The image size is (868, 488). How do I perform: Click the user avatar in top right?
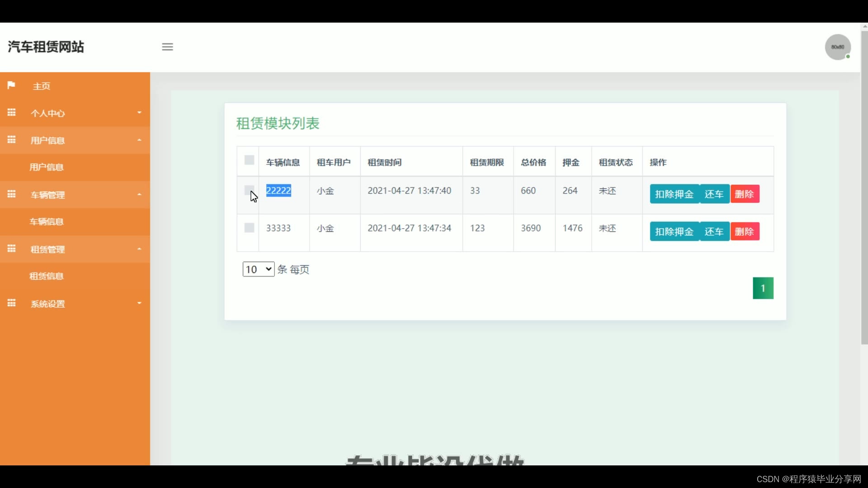[838, 47]
